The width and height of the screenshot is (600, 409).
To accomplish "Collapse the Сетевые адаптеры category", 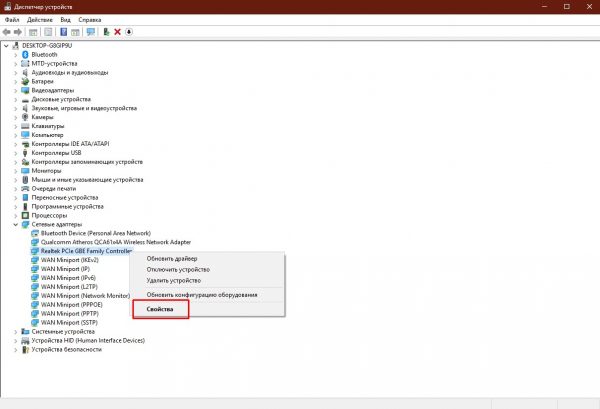I will (x=16, y=224).
